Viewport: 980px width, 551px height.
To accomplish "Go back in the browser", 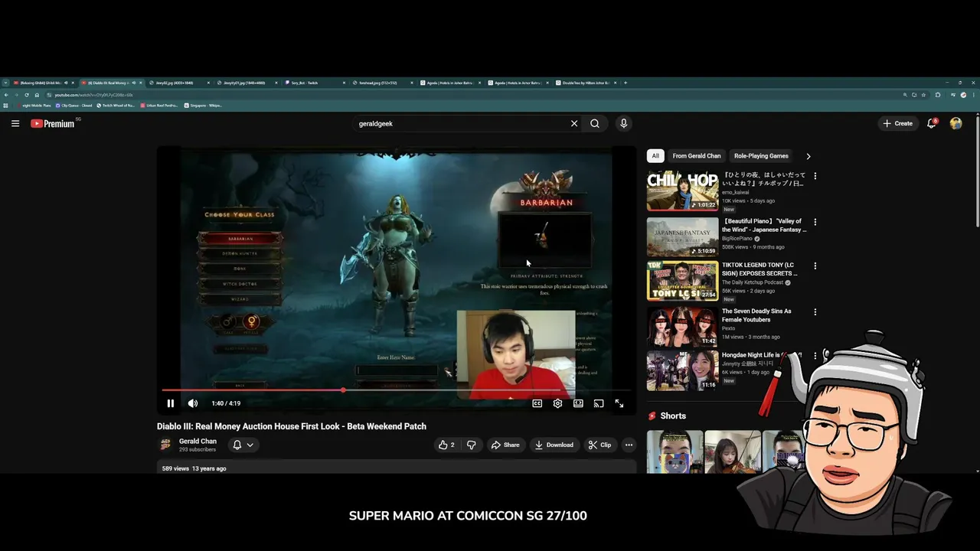I will point(6,95).
